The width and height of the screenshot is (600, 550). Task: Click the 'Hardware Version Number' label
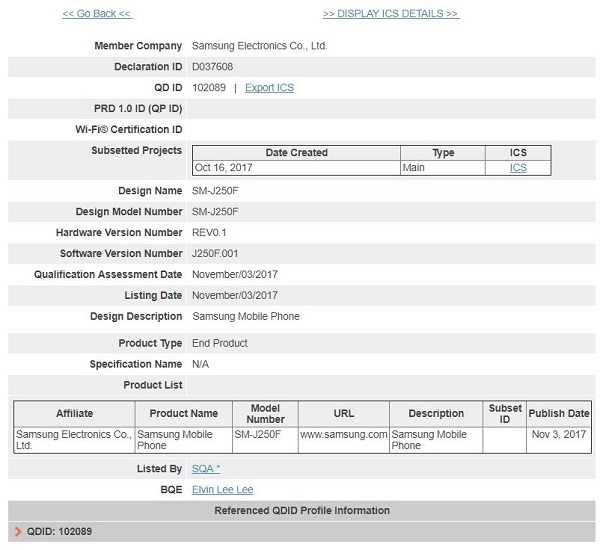point(119,233)
